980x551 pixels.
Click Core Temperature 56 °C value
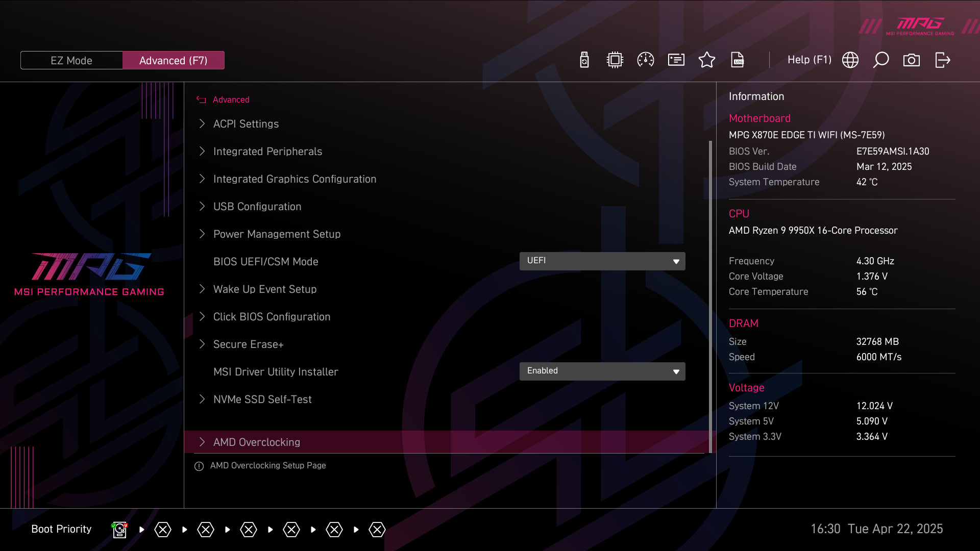point(867,292)
